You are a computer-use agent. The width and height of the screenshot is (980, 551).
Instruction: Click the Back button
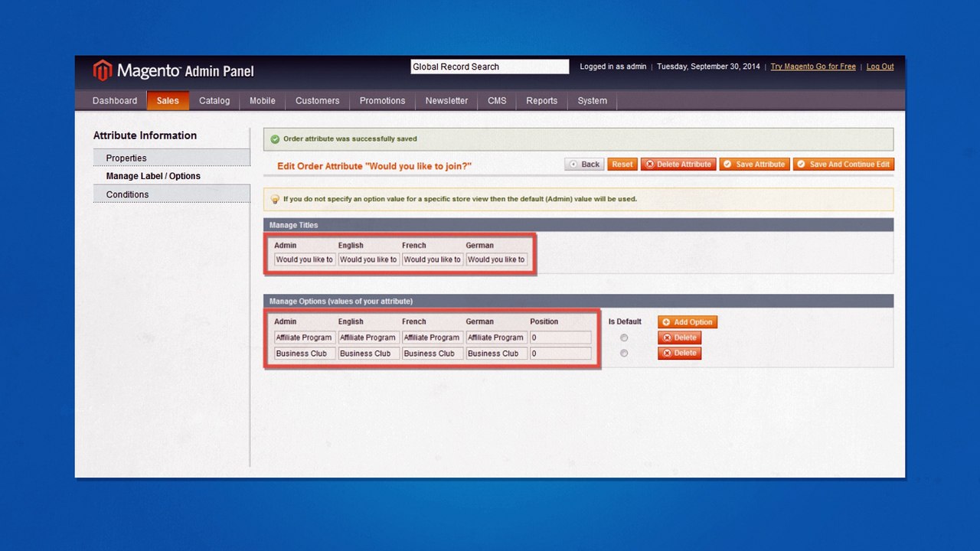pyautogui.click(x=585, y=165)
